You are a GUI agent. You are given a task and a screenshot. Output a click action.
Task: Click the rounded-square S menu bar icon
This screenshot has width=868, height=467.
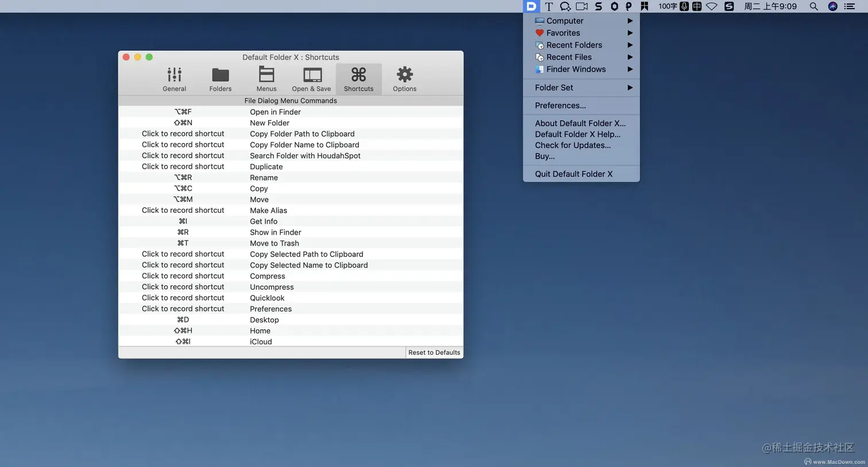[x=729, y=6]
